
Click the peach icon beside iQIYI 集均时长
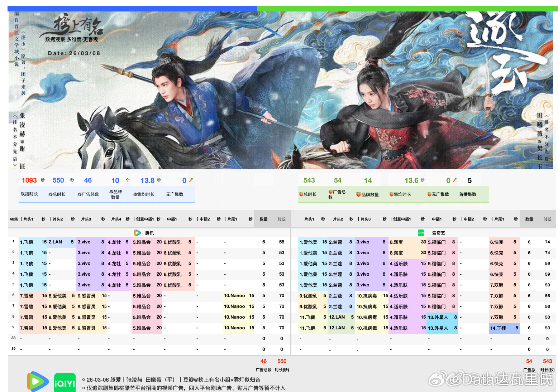391,194
